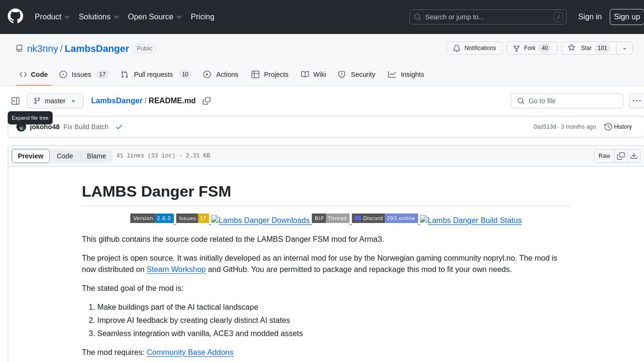
Task: Open the Open Source menu
Action: pyautogui.click(x=155, y=17)
